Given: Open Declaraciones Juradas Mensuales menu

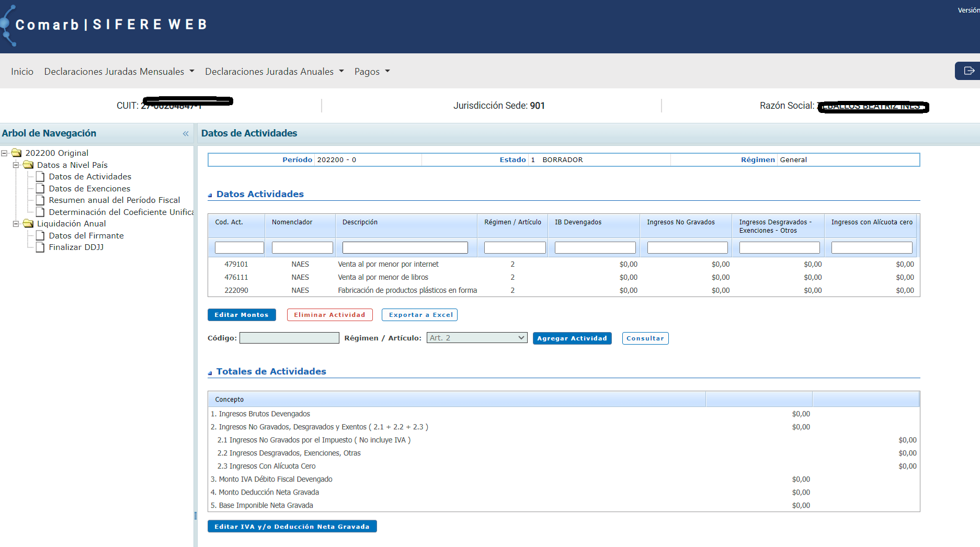Looking at the screenshot, I should coord(119,72).
